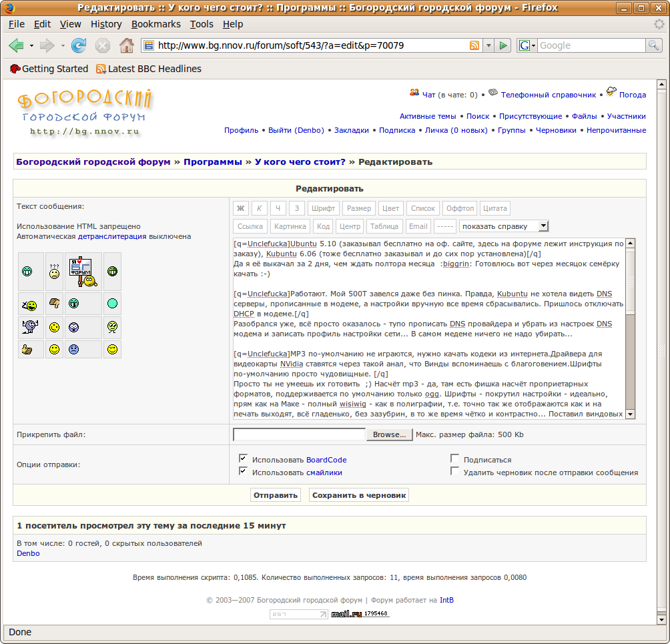Click the RSS feed icon in the address bar
The height and width of the screenshot is (644, 670).
point(474,46)
